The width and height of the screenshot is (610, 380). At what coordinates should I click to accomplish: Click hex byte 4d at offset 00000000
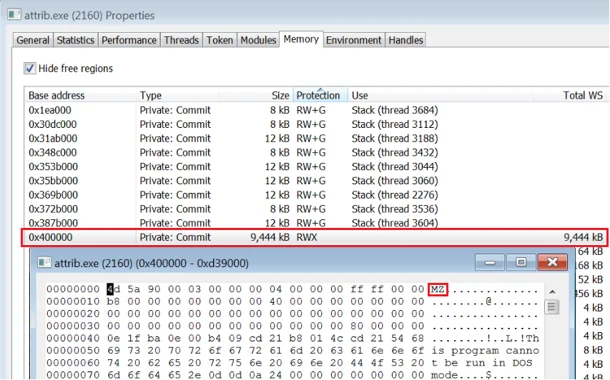click(113, 289)
